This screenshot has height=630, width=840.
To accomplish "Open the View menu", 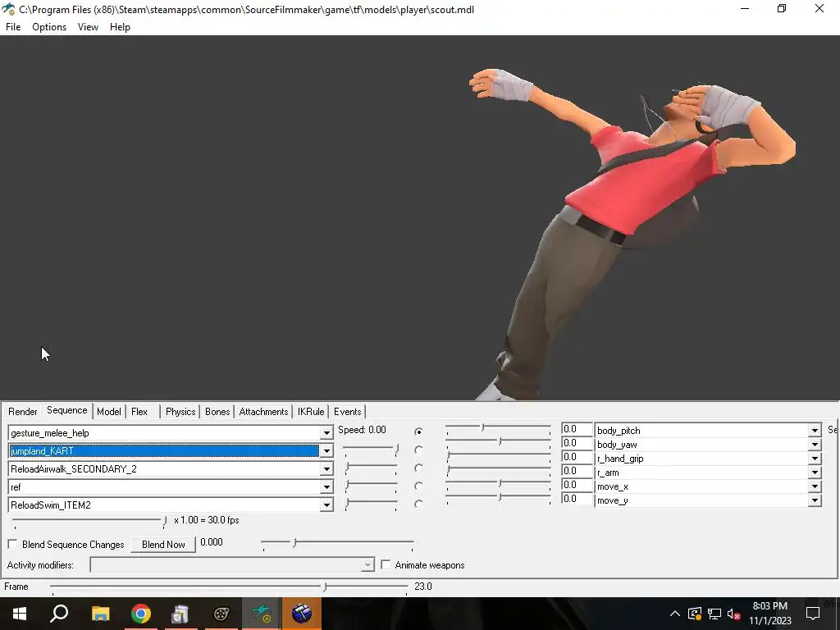I will [x=88, y=27].
